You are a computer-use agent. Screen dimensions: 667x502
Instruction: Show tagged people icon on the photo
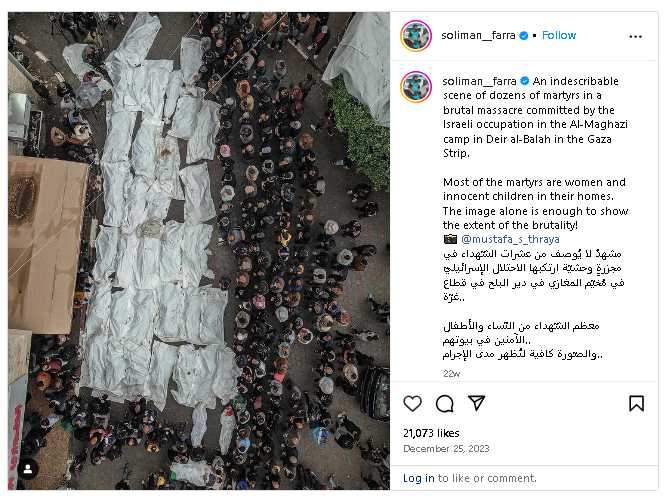point(28,469)
